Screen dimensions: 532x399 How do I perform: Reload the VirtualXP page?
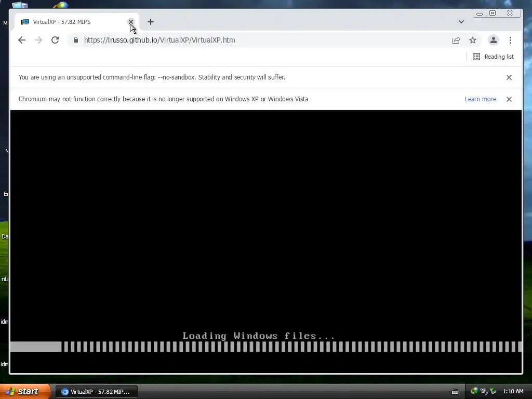(x=55, y=40)
